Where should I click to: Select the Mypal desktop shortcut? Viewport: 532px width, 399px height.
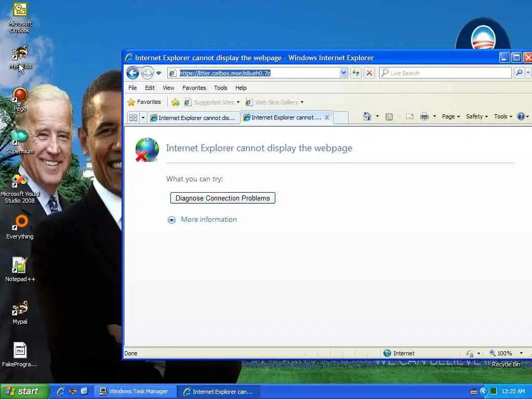20,312
